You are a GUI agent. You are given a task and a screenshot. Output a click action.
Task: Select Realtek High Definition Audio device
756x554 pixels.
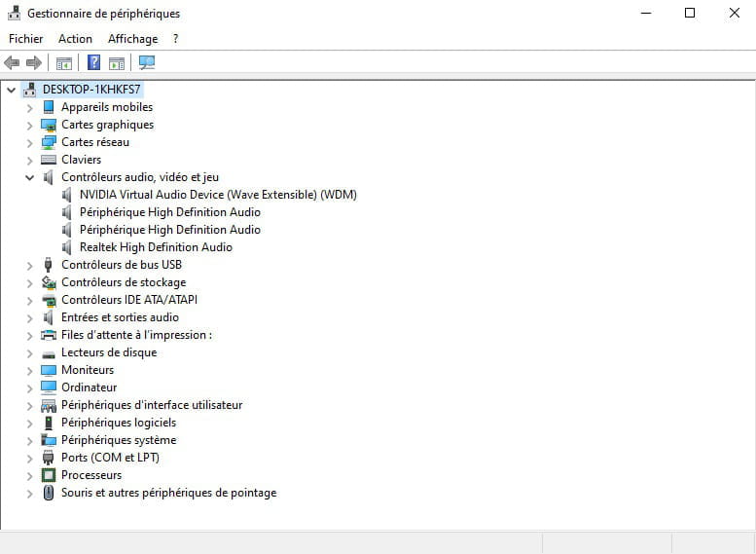click(156, 247)
